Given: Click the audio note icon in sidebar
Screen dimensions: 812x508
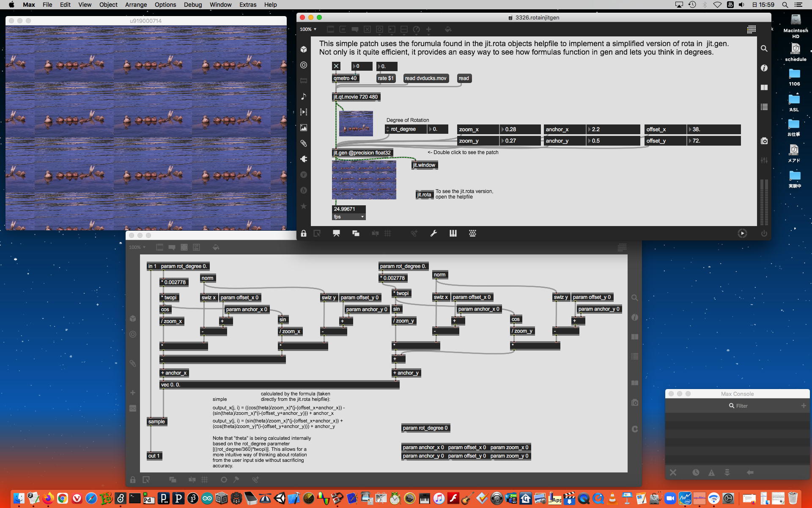Looking at the screenshot, I should click(304, 97).
